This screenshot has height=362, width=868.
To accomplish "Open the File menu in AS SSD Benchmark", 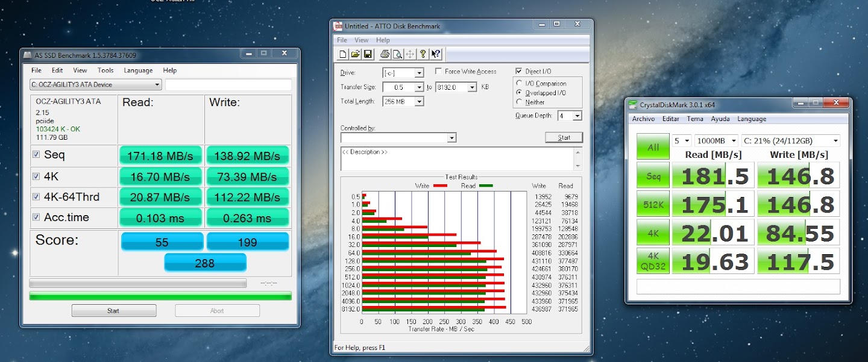I will pos(37,70).
